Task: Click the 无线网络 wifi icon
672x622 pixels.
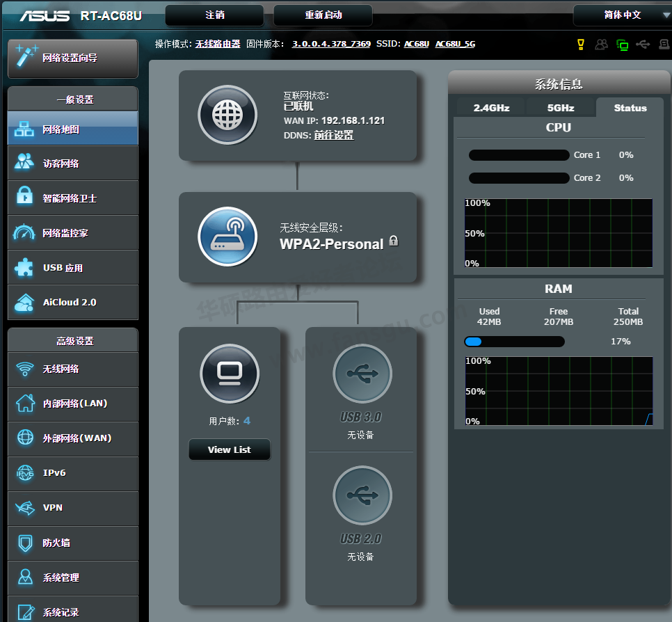Action: 25,369
